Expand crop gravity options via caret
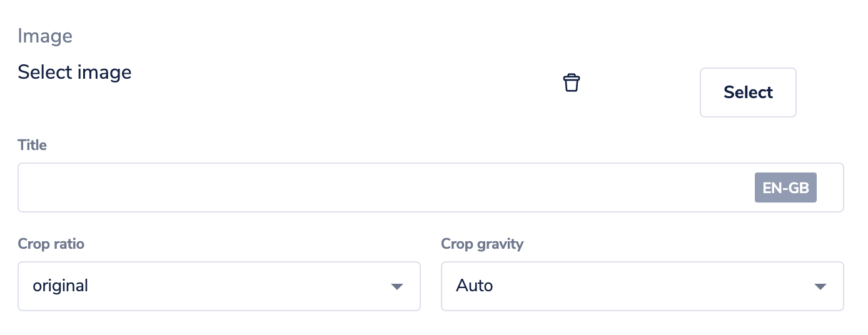The width and height of the screenshot is (868, 335). pos(820,287)
